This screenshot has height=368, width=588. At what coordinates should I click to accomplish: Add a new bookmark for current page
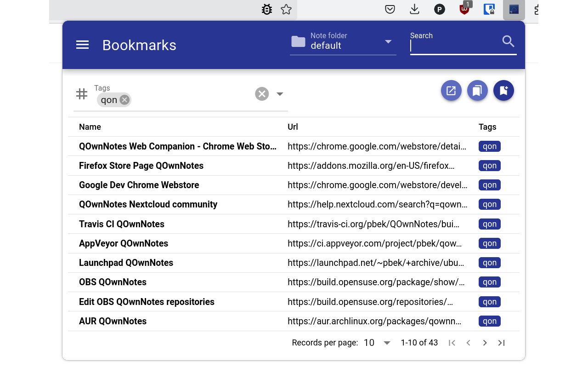click(x=503, y=90)
